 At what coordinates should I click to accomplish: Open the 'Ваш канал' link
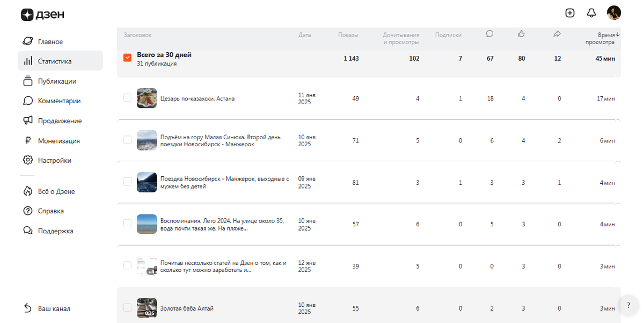click(54, 308)
